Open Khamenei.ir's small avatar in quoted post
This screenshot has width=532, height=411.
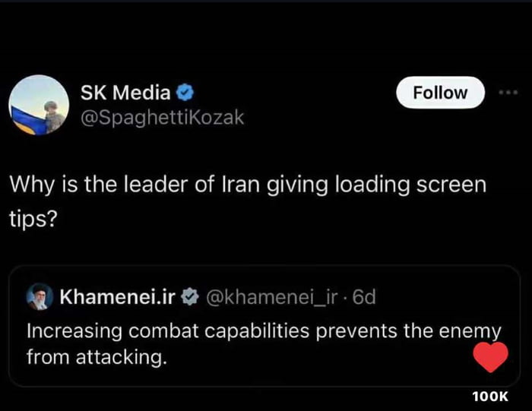pyautogui.click(x=38, y=298)
